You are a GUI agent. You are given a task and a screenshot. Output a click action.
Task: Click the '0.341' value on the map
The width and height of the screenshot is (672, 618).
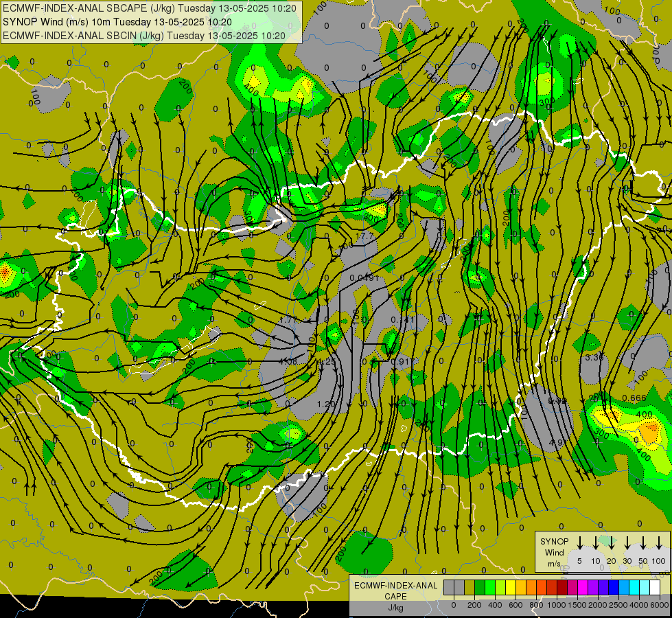403,320
